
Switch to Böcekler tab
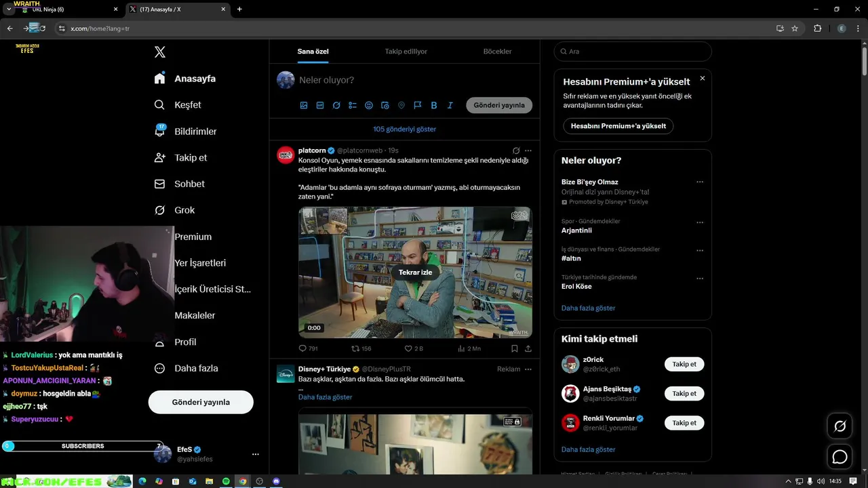[x=497, y=52]
